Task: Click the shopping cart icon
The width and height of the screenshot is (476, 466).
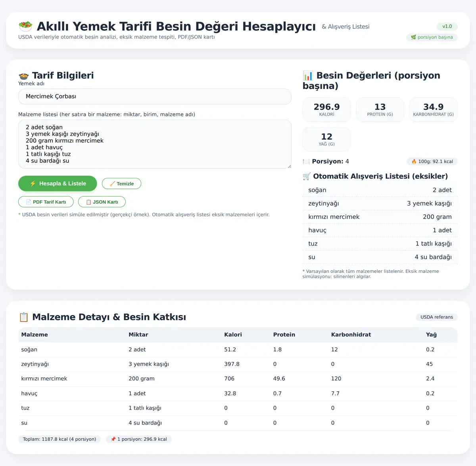Action: click(x=307, y=176)
